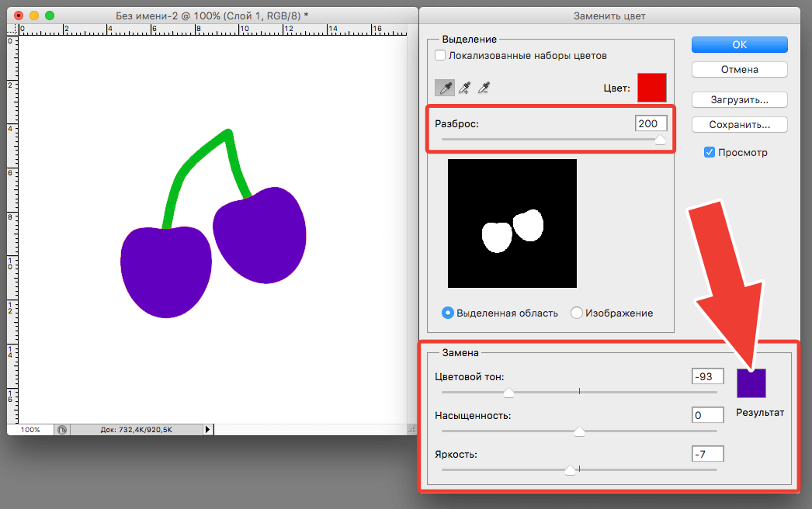Viewport: 812px width, 509px height.
Task: Select the Add to Sample eyedropper
Action: pos(464,88)
